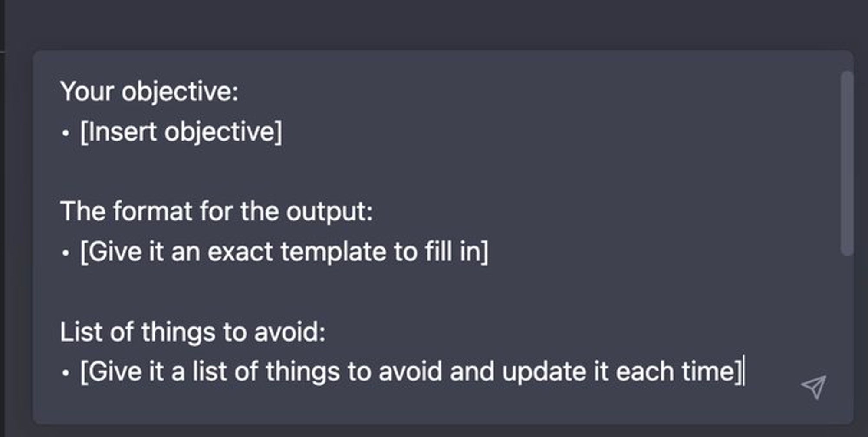The width and height of the screenshot is (868, 437).
Task: Click the word 'output:' in format heading
Action: pos(329,212)
